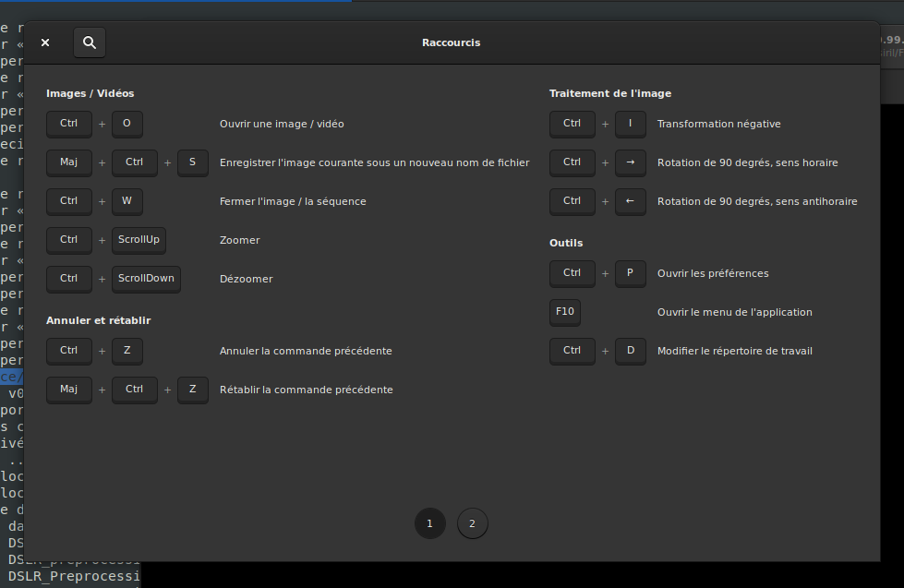The height and width of the screenshot is (588, 904).
Task: Go to shortcuts page 2
Action: 472,523
